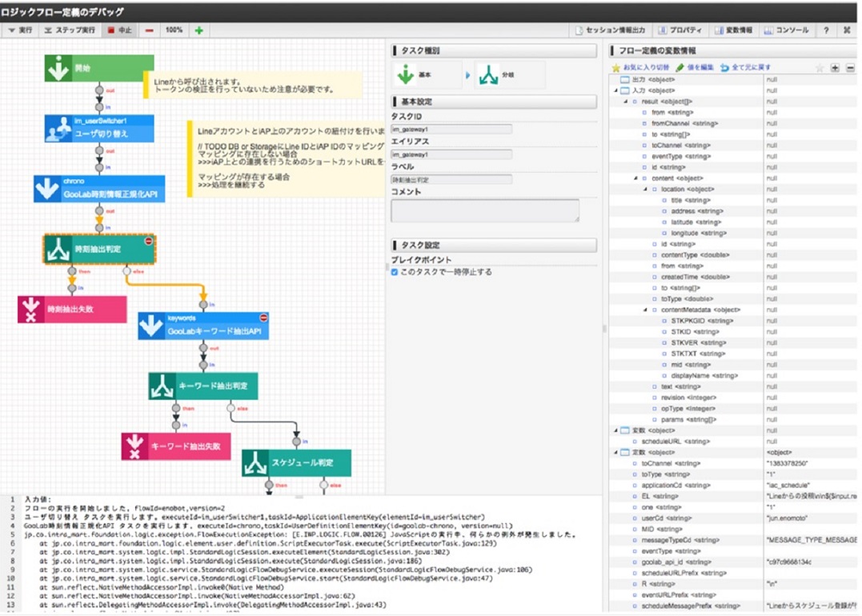
Task: Uncheck このタスクで一時停止する breakpoint checkbox
Action: 395,272
